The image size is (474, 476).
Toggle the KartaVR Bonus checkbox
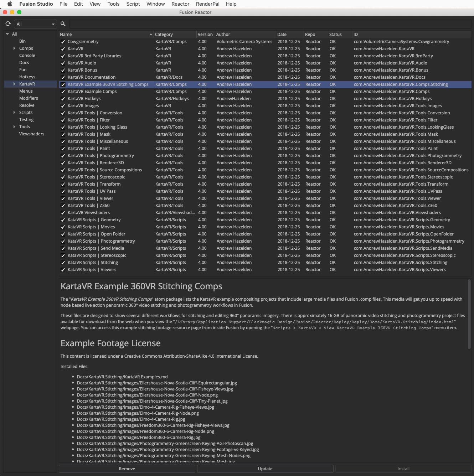63,70
